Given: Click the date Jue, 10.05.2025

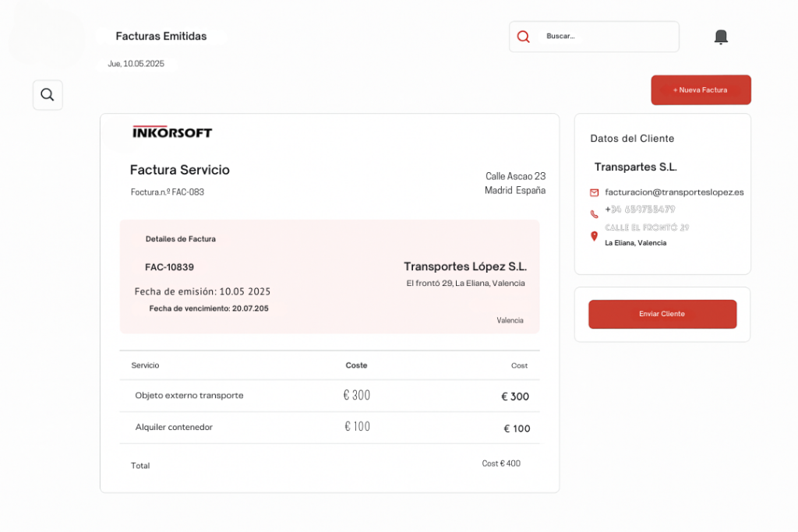Looking at the screenshot, I should pos(136,64).
